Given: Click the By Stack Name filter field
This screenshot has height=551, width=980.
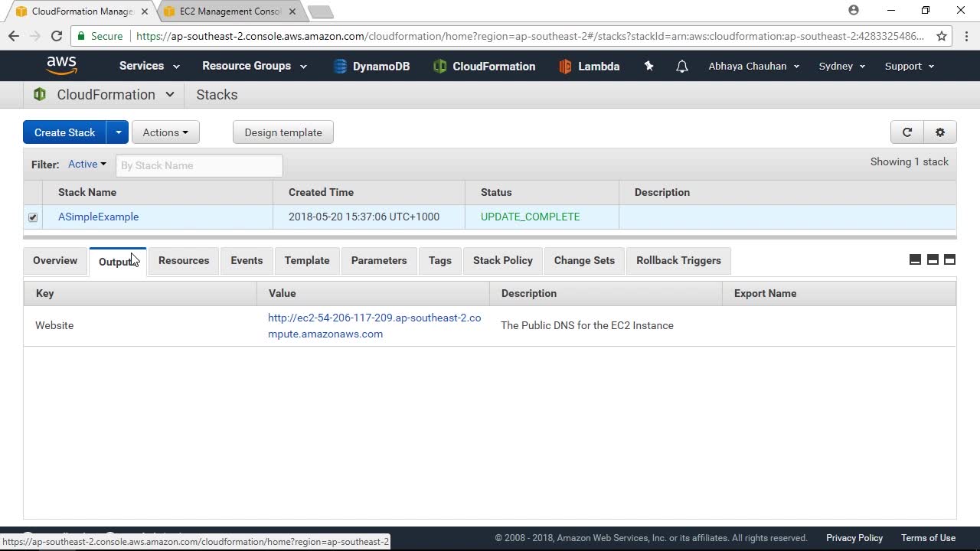Looking at the screenshot, I should pos(199,165).
